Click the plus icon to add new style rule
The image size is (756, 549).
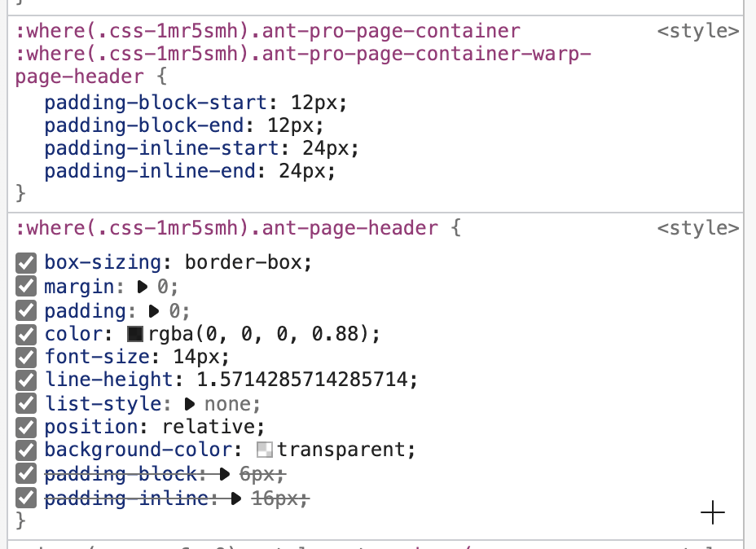[713, 512]
